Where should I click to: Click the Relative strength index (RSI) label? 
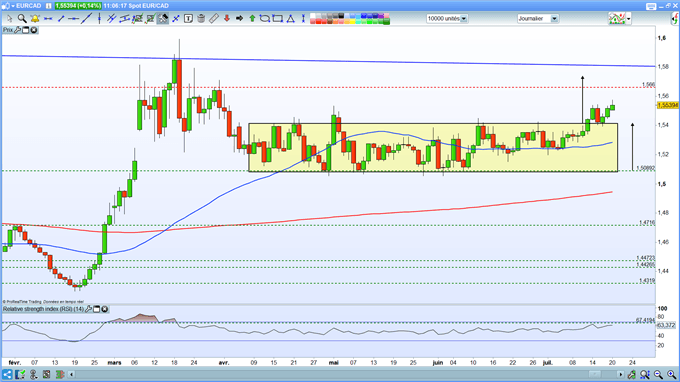click(x=43, y=309)
